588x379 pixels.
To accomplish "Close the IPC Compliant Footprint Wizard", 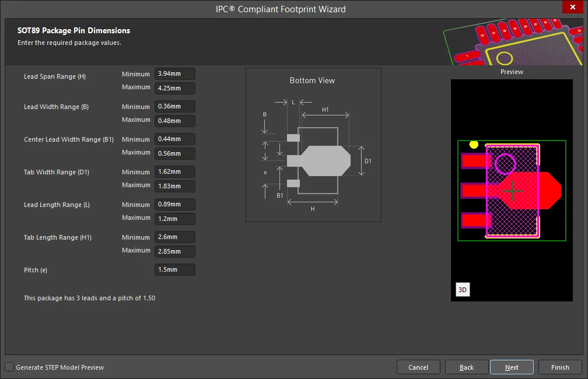I will [x=573, y=7].
